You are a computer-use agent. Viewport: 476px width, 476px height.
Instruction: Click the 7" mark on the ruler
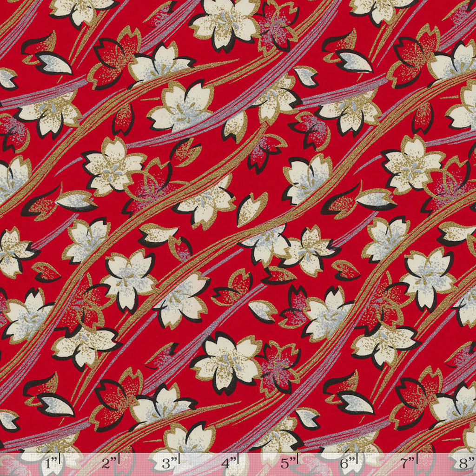407,463
